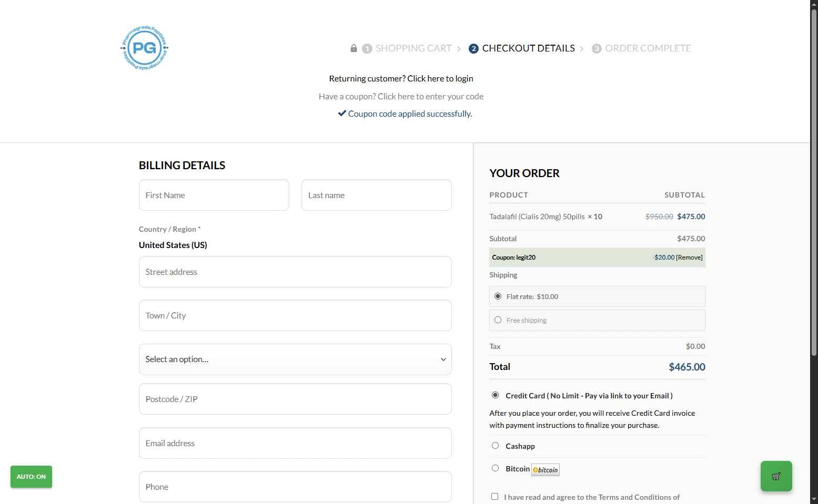Screen dimensions: 818x504
Task: Focus the Street address field
Action: click(x=295, y=272)
